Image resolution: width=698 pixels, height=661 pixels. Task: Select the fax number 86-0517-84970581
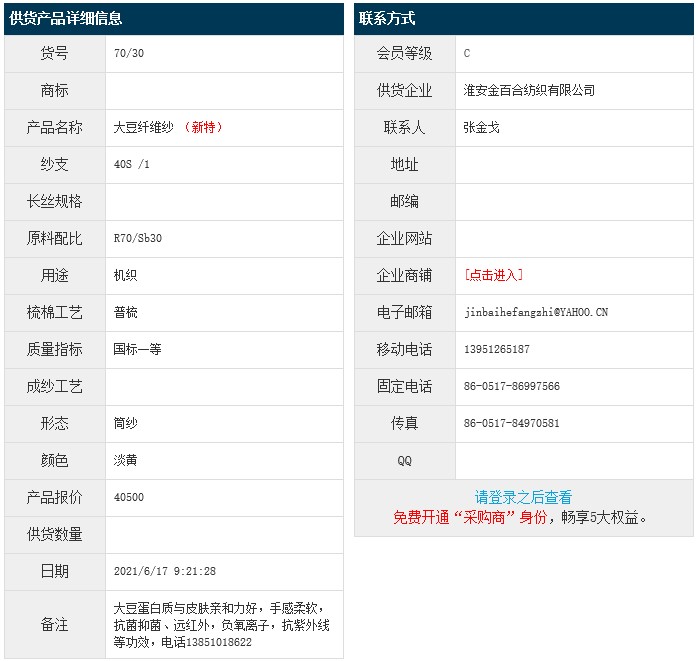point(512,423)
